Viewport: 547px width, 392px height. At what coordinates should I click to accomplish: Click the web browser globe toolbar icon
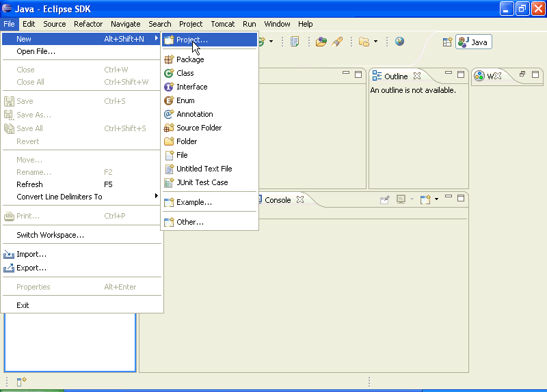(x=399, y=42)
